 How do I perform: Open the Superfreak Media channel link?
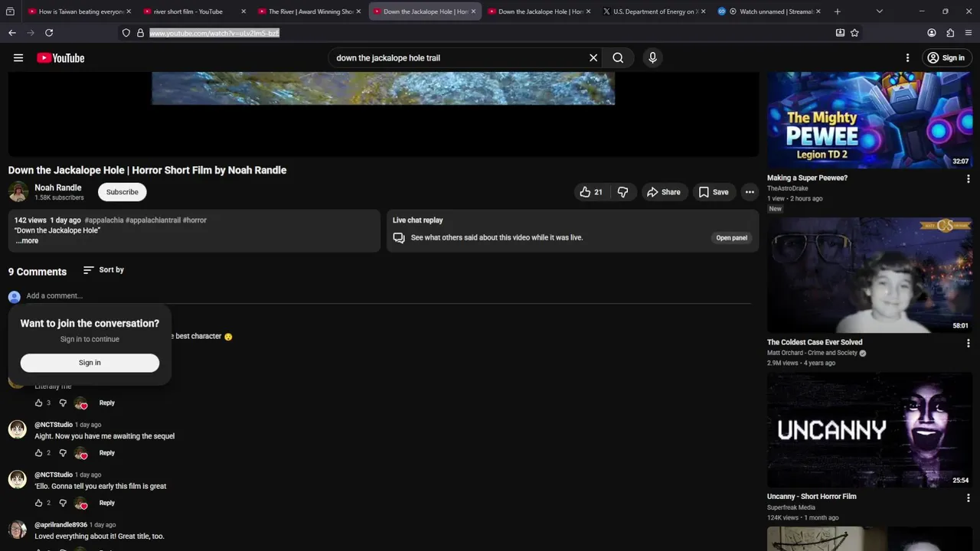tap(791, 507)
